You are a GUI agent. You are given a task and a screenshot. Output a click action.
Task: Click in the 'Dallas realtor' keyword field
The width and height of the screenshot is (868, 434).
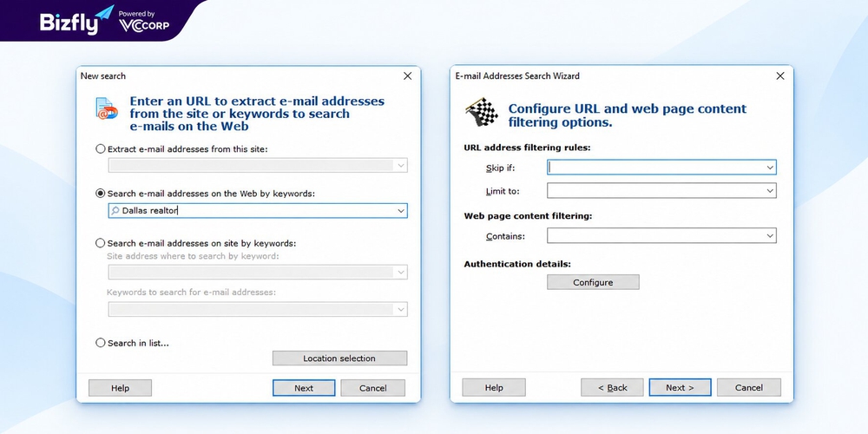(x=258, y=211)
